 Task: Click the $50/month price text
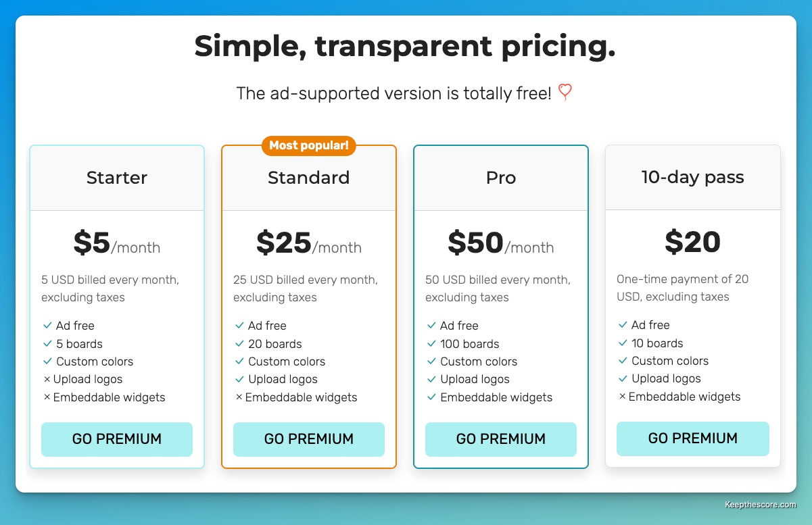[501, 243]
